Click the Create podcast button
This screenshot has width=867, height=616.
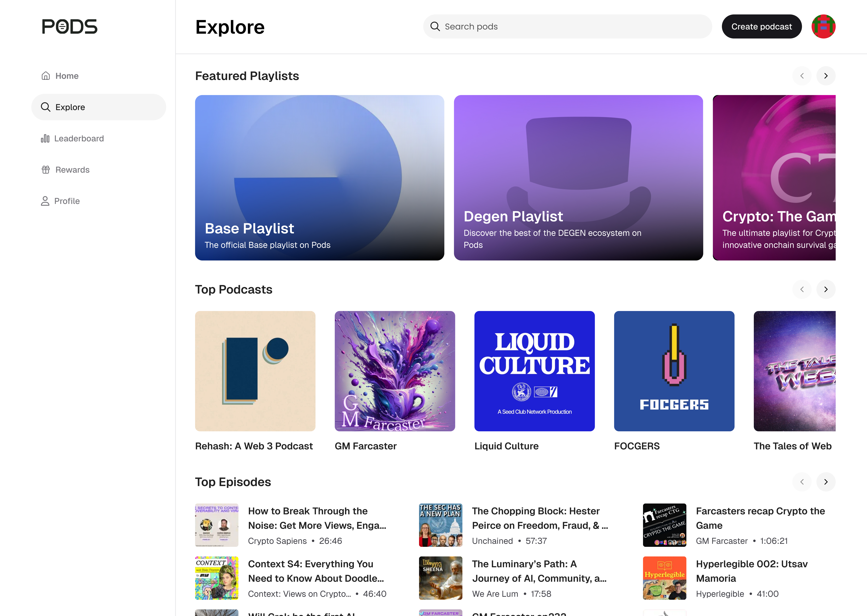click(761, 26)
